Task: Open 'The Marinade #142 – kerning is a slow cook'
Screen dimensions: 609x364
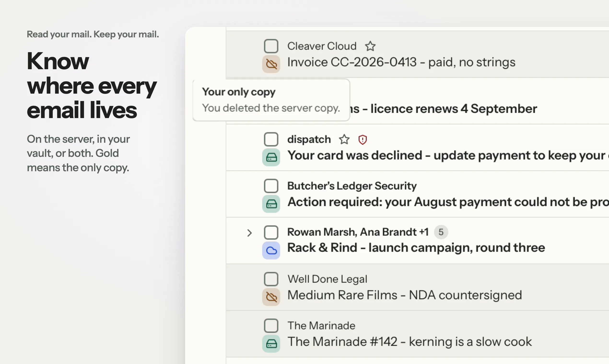Action: (x=409, y=342)
